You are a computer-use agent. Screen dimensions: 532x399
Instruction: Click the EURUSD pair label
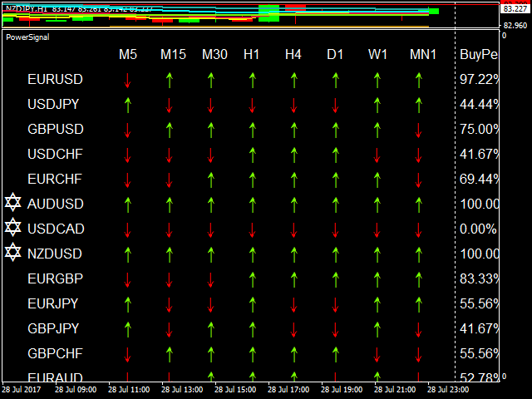click(x=55, y=80)
